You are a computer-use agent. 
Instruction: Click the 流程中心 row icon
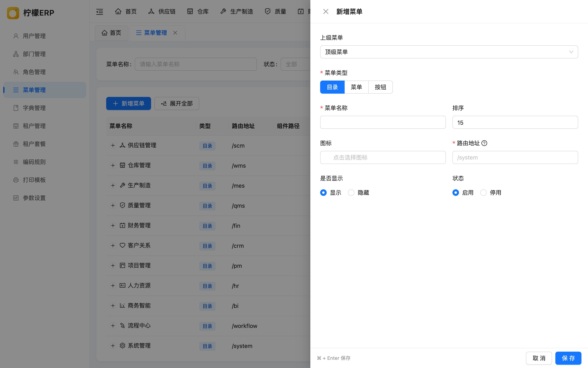[x=122, y=325]
